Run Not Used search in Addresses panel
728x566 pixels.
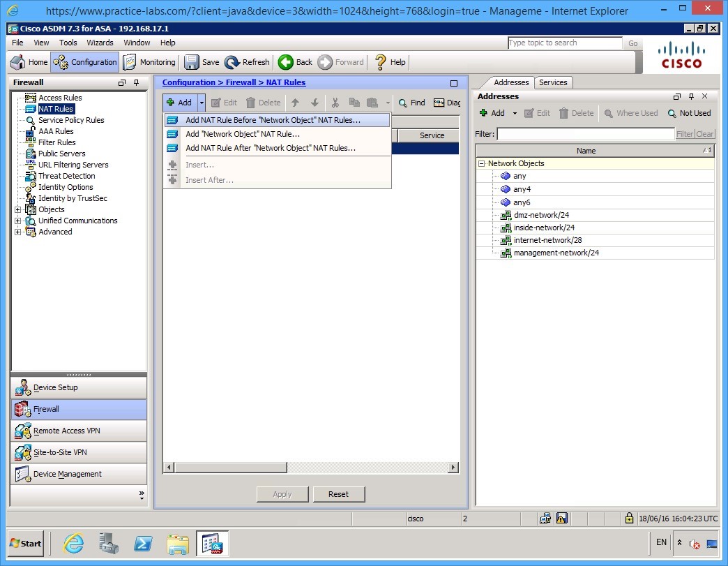point(689,112)
